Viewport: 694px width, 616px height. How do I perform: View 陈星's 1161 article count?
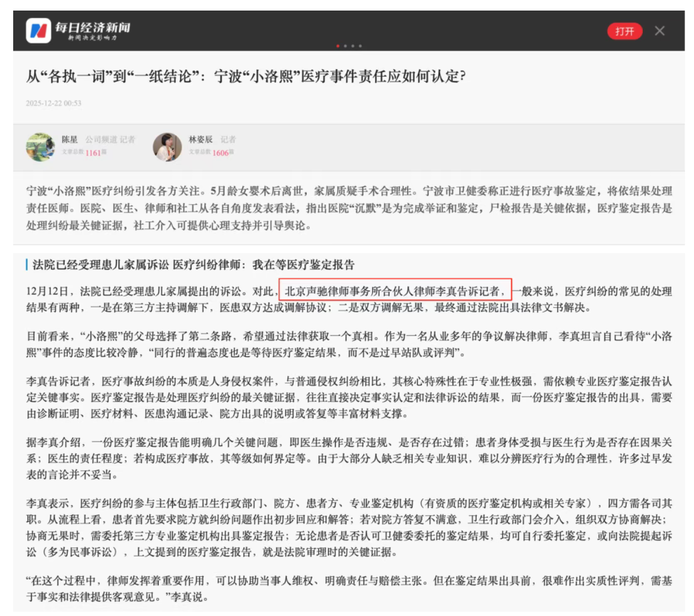93,153
